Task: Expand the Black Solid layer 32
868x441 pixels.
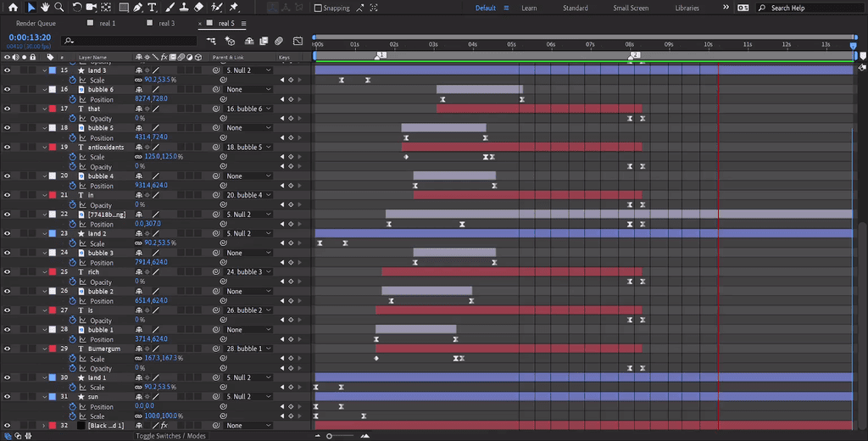Action: click(x=45, y=426)
